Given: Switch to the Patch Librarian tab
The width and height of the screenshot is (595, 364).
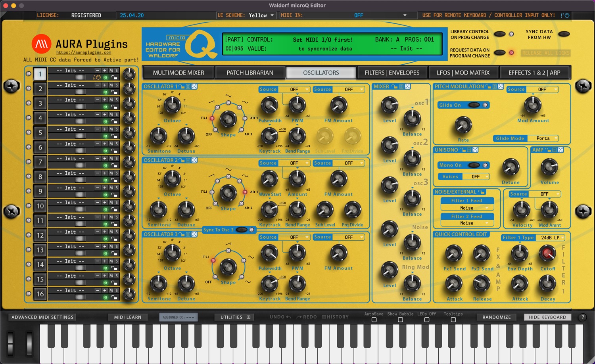Looking at the screenshot, I should point(250,73).
